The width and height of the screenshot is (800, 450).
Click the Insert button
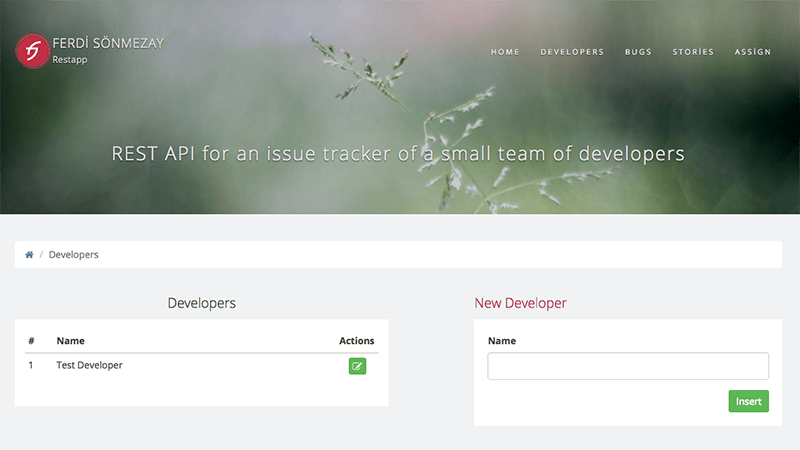tap(748, 402)
